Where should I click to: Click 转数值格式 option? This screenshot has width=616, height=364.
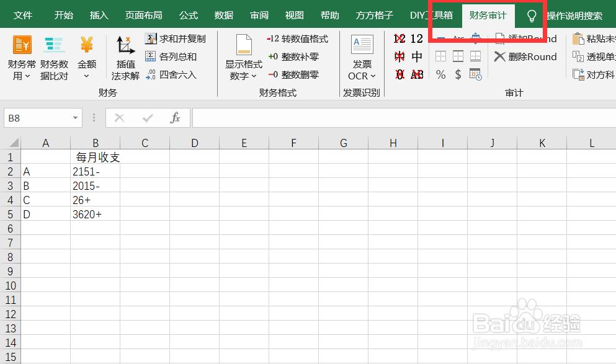(x=297, y=38)
